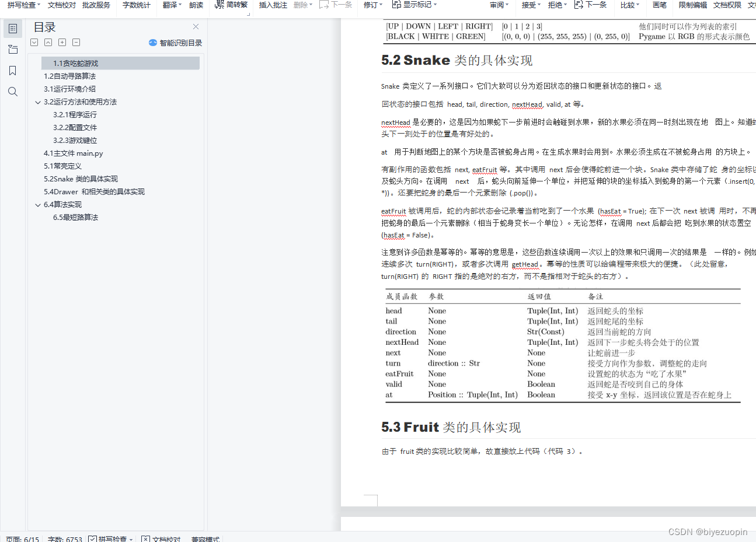Screen dimensions: 756x542
Task: Select the outline (目录) icon in the sidebar
Action: click(x=13, y=28)
